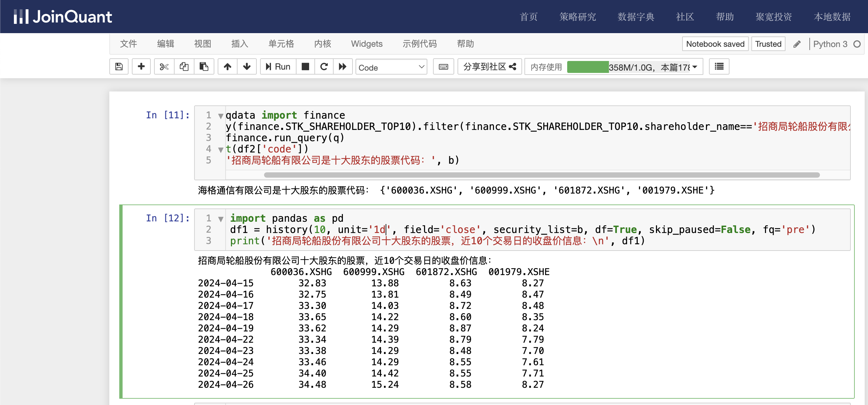
Task: Collapse code fold arrow in cell 12
Action: click(x=221, y=219)
